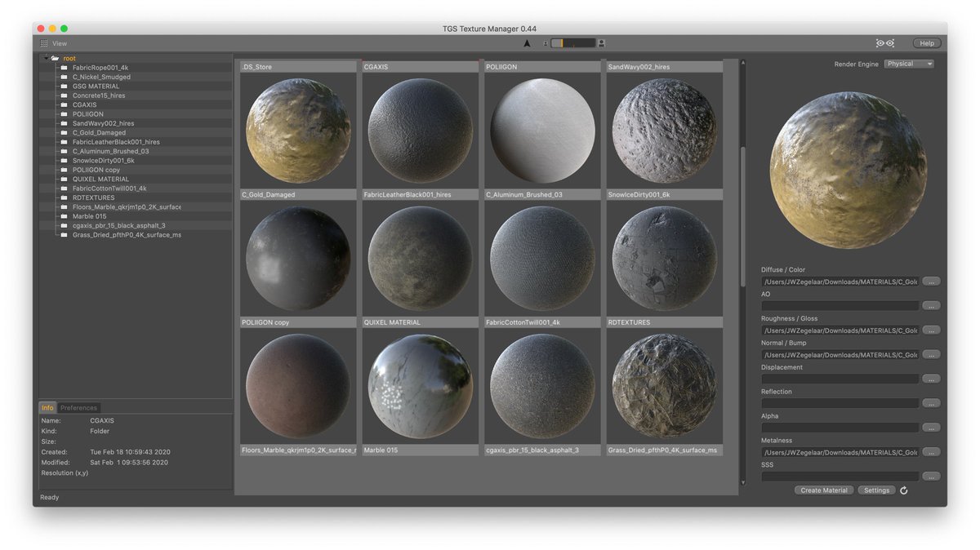Image resolution: width=980 pixels, height=550 pixels.
Task: Click the open folder icon of root
Action: coord(55,59)
